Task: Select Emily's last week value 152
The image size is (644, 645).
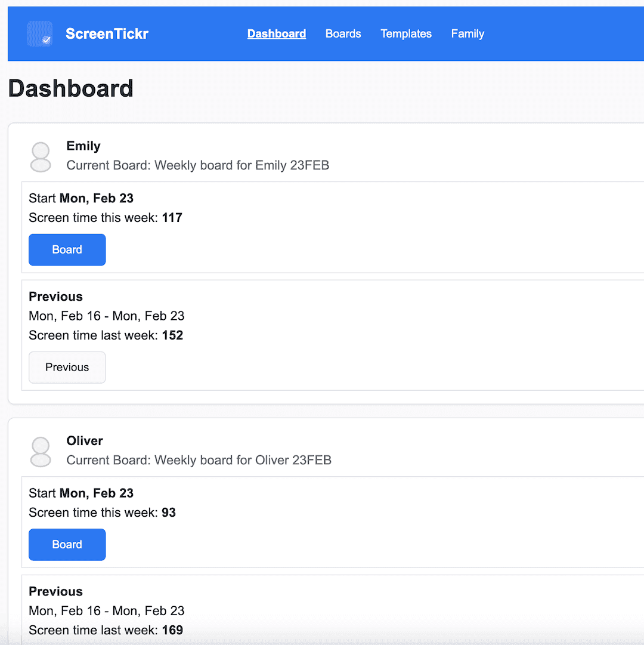Action: coord(172,335)
